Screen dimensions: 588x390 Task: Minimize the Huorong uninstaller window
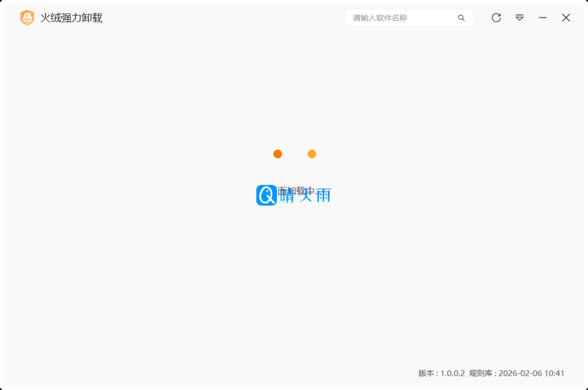click(x=543, y=18)
